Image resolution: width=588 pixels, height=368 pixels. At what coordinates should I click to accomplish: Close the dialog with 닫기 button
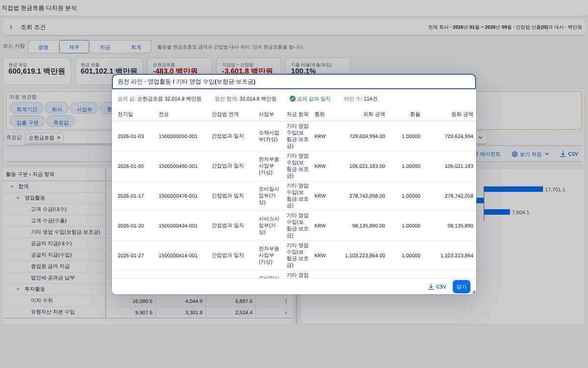(462, 287)
